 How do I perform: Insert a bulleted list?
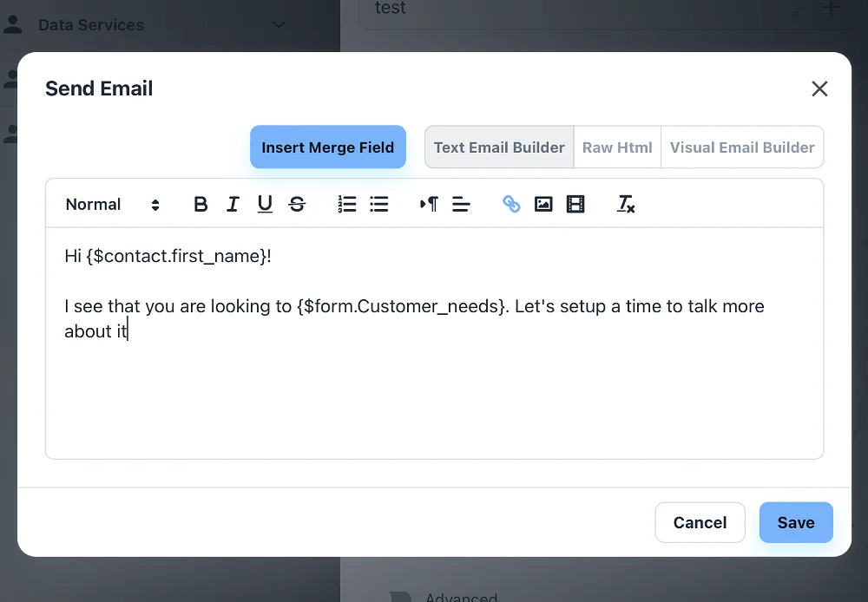[x=379, y=205]
